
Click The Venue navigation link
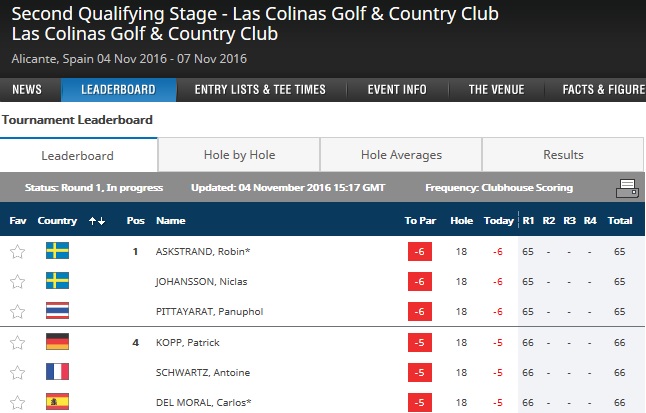pos(496,89)
